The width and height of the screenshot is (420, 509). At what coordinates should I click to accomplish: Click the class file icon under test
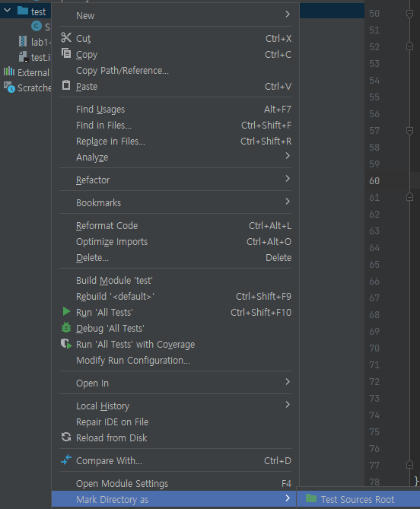coord(37,26)
